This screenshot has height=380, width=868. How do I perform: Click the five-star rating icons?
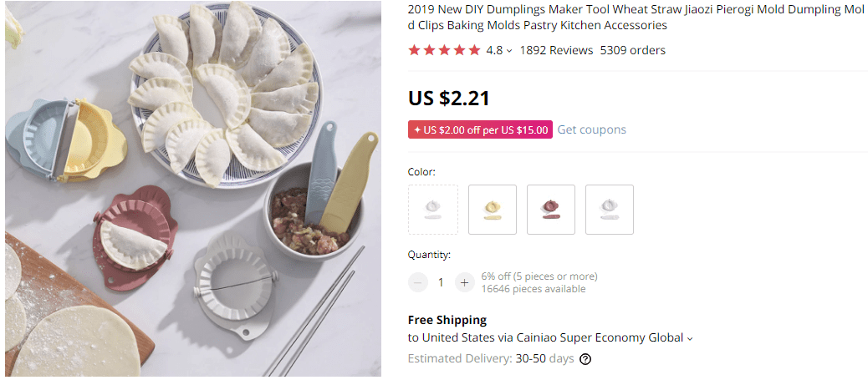tap(444, 50)
